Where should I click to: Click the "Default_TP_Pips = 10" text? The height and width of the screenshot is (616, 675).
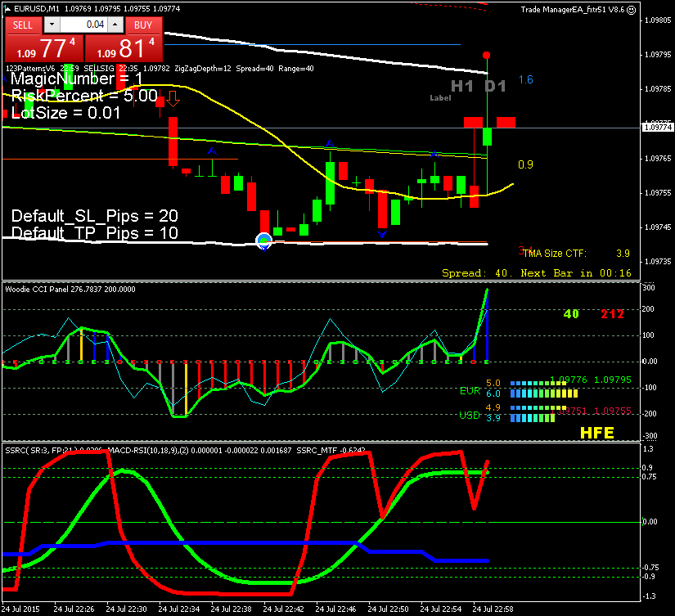[95, 233]
